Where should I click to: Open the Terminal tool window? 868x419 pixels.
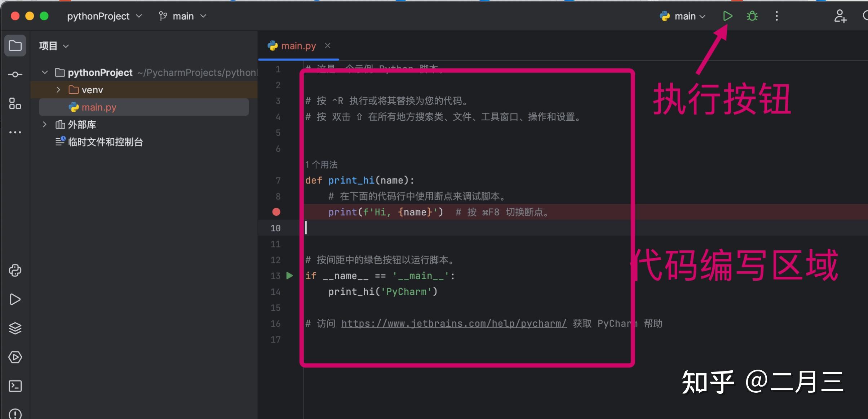[x=15, y=386]
